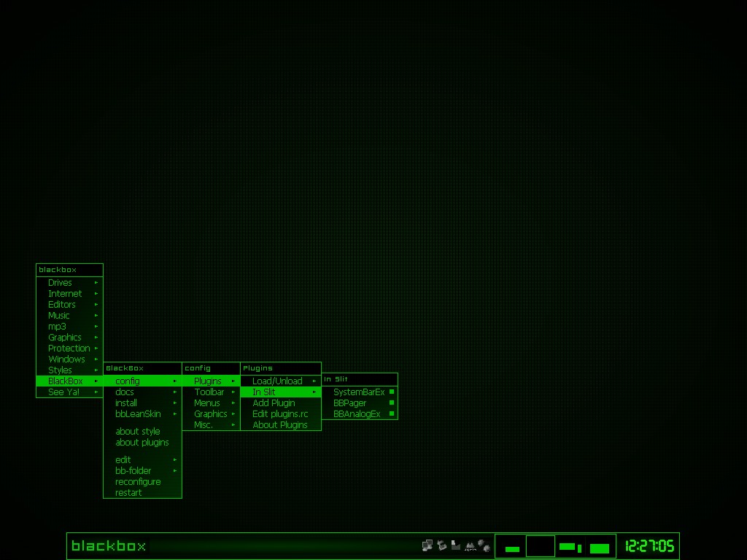The image size is (747, 560).
Task: Click the In Slit menu title bar
Action: click(360, 379)
